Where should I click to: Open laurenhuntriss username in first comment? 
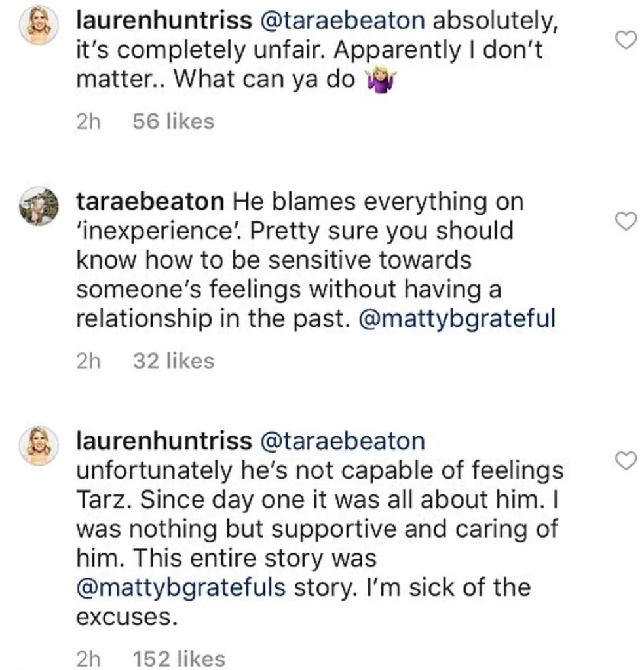[164, 20]
